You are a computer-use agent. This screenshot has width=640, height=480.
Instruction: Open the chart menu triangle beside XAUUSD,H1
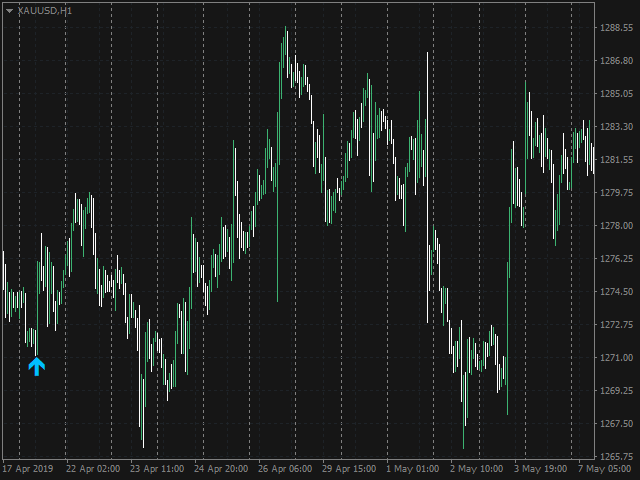[9, 11]
